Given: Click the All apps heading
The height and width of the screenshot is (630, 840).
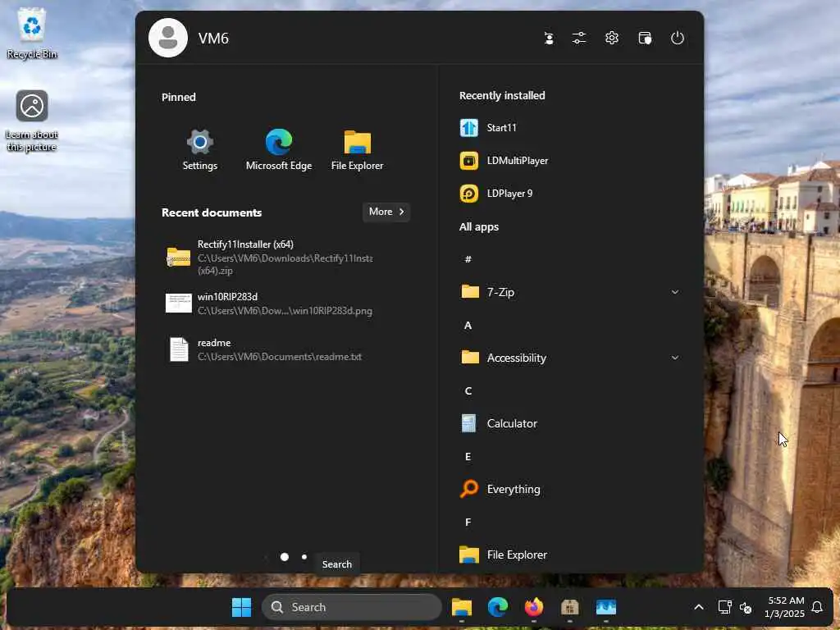Looking at the screenshot, I should (x=479, y=226).
